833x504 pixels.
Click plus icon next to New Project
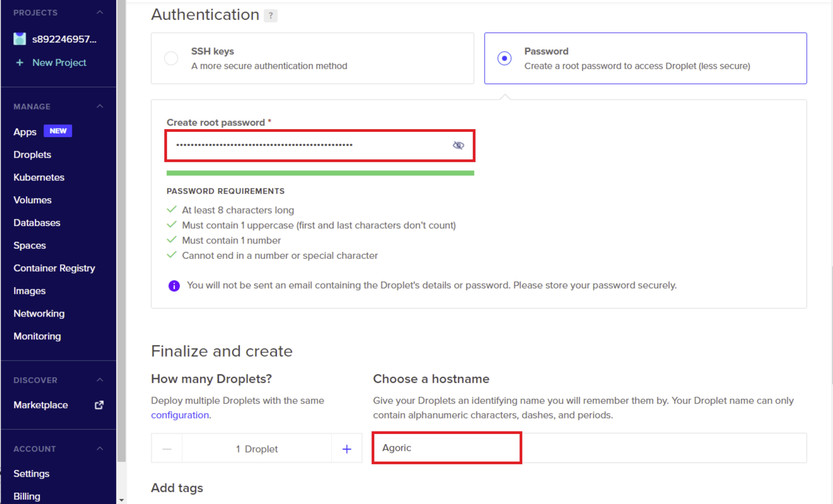click(20, 62)
